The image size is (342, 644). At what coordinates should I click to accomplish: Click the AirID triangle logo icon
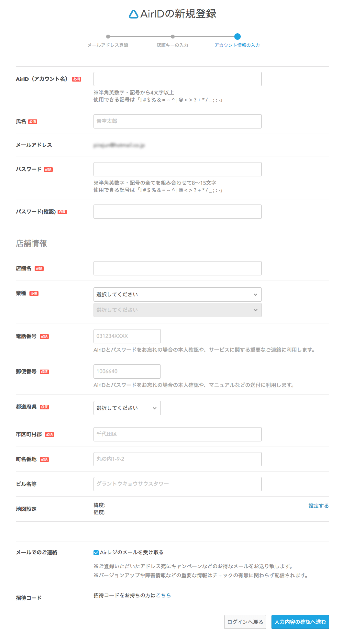133,14
